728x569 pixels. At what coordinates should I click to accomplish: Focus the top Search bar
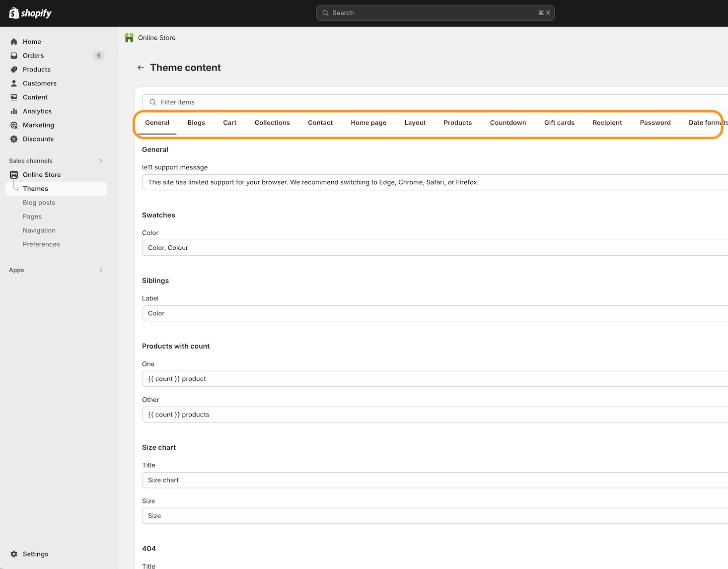pyautogui.click(x=435, y=13)
